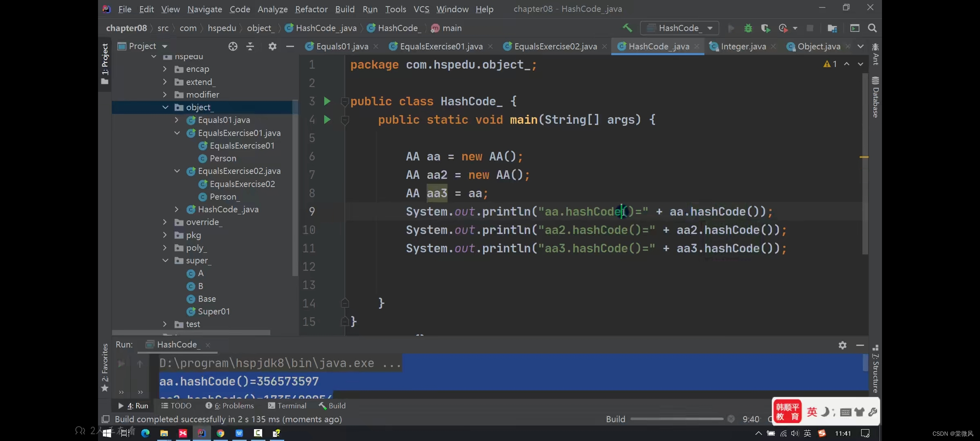Click the run gutter arrow beside main method

pyautogui.click(x=327, y=120)
